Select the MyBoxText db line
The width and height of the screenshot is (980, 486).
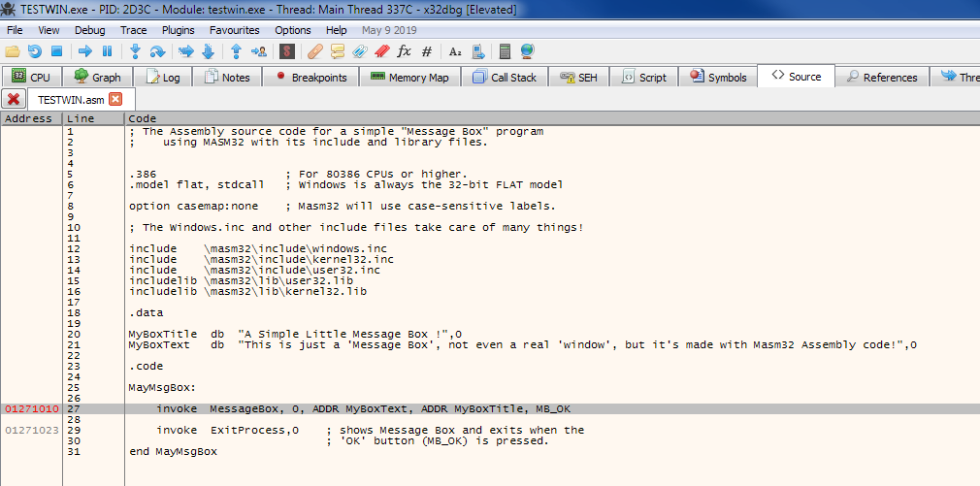(522, 344)
